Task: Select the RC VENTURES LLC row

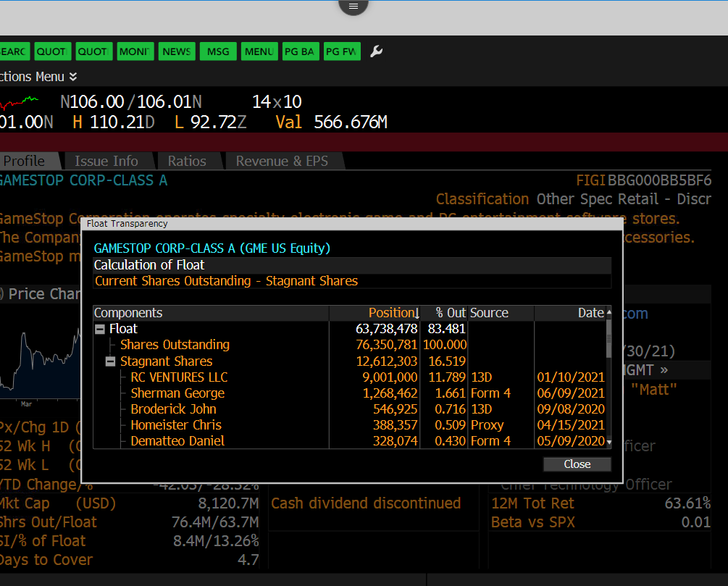Action: click(x=350, y=377)
